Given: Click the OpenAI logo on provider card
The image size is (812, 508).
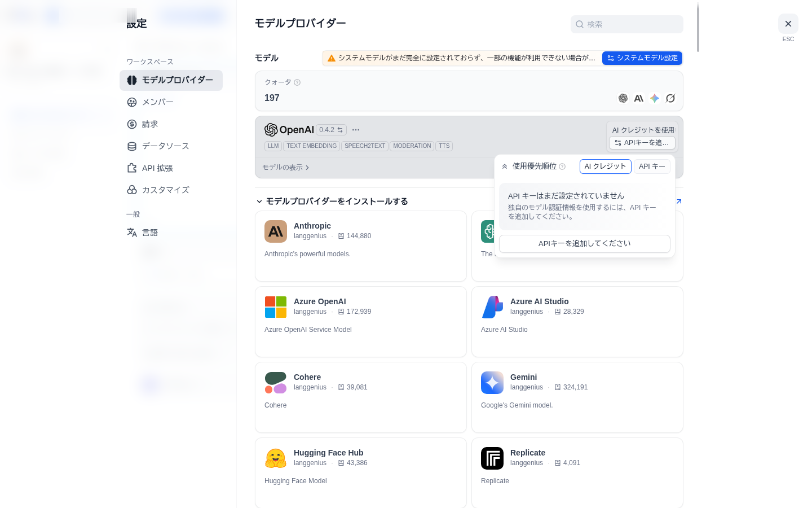Looking at the screenshot, I should [x=289, y=130].
